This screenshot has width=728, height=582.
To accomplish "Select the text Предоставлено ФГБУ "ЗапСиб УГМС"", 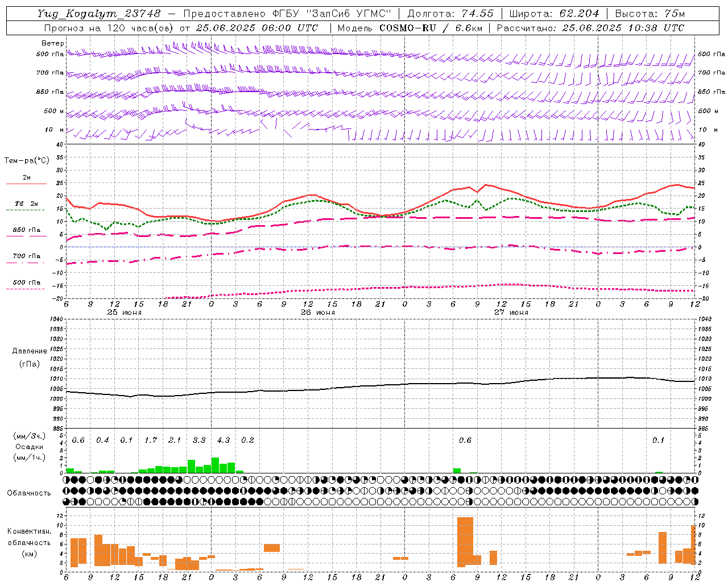I will tap(287, 14).
